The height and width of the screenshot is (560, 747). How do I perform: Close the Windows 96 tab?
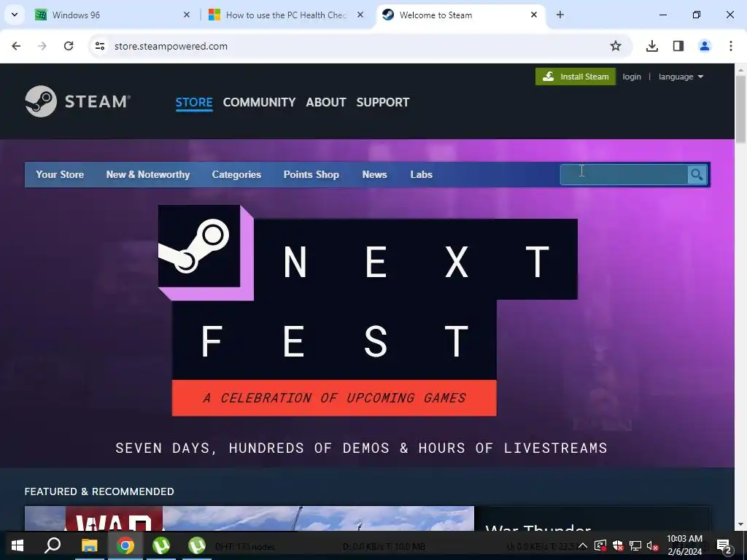187,15
